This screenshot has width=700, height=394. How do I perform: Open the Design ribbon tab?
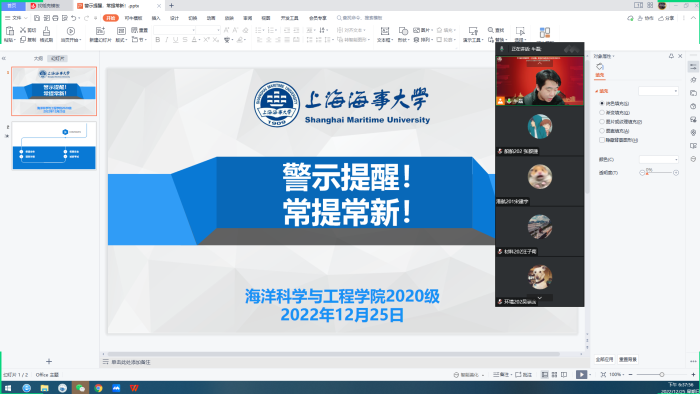174,18
